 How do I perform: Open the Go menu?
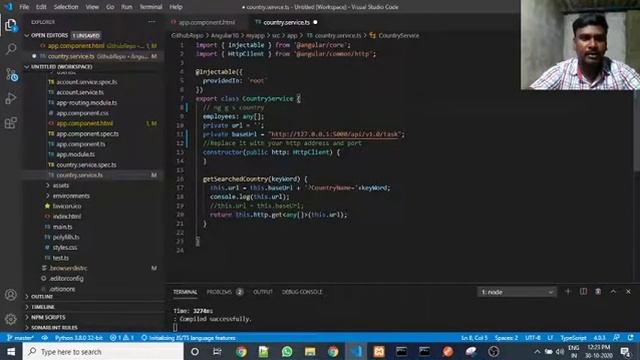110,7
